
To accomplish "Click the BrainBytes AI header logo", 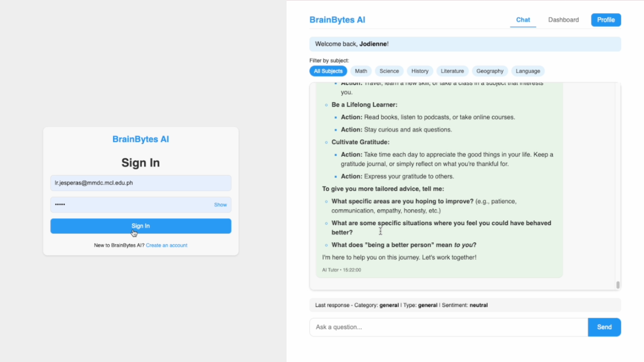I will 337,20.
